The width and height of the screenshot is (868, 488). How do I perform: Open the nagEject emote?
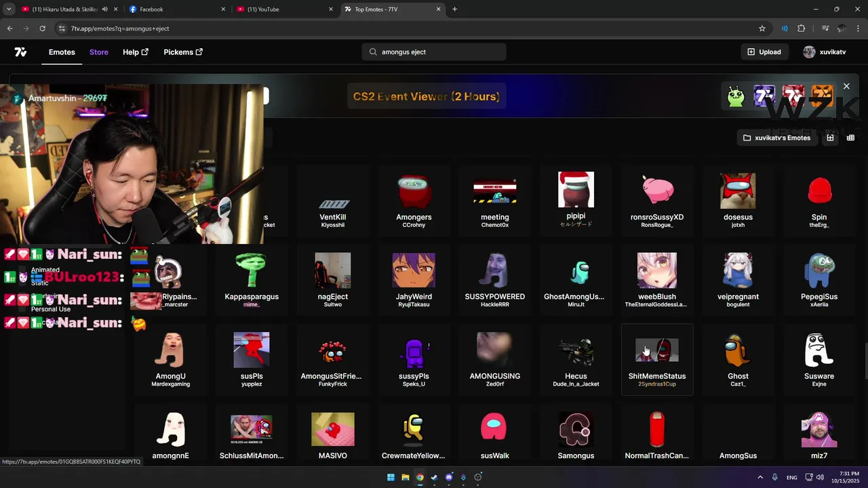click(x=333, y=281)
